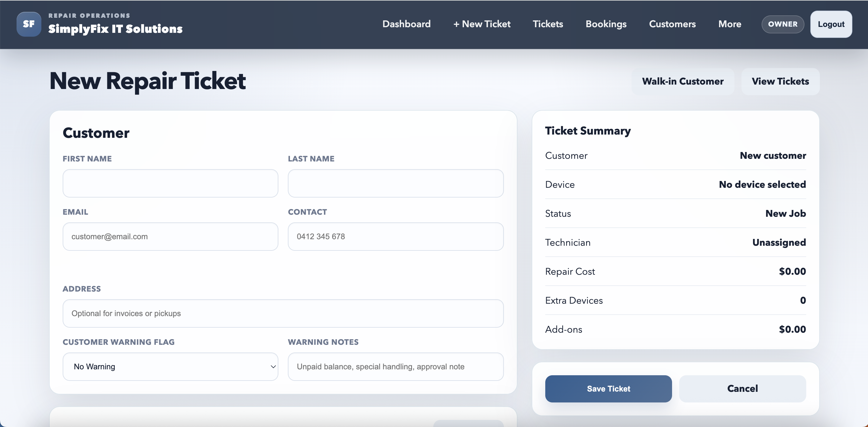
Task: Click the customer email input
Action: [x=170, y=236]
